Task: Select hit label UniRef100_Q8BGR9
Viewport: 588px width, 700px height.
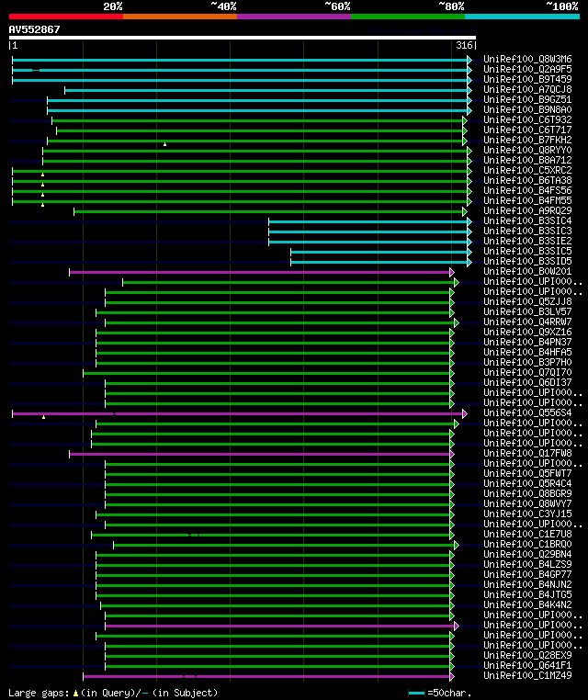Action: 527,493
